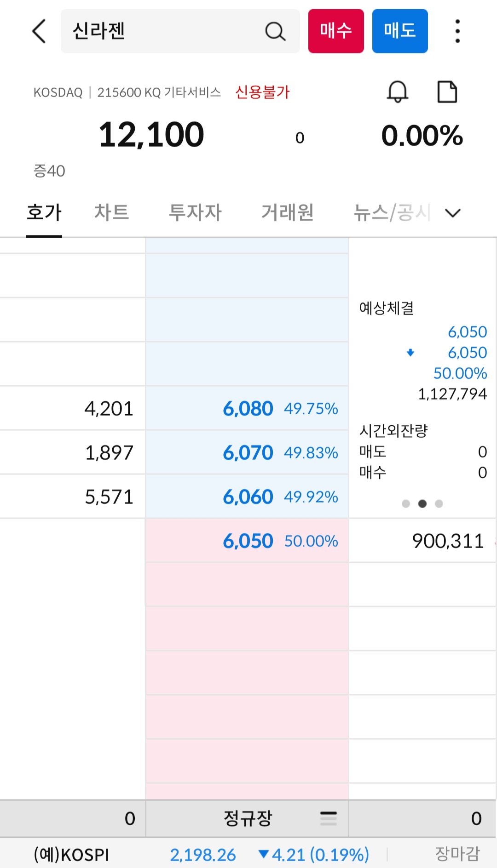Switch to the 차트 tab
Image resolution: width=497 pixels, height=868 pixels.
point(111,212)
